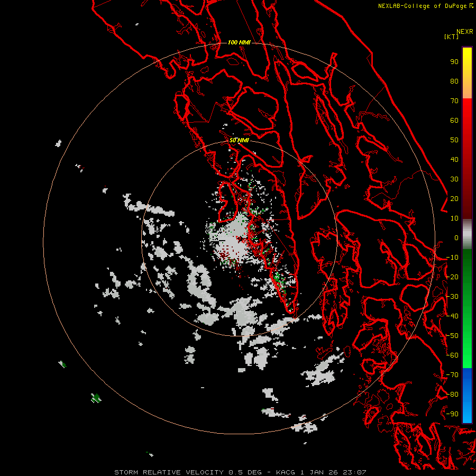
Task: Click the 20 value on the velocity scale
Action: (454, 199)
